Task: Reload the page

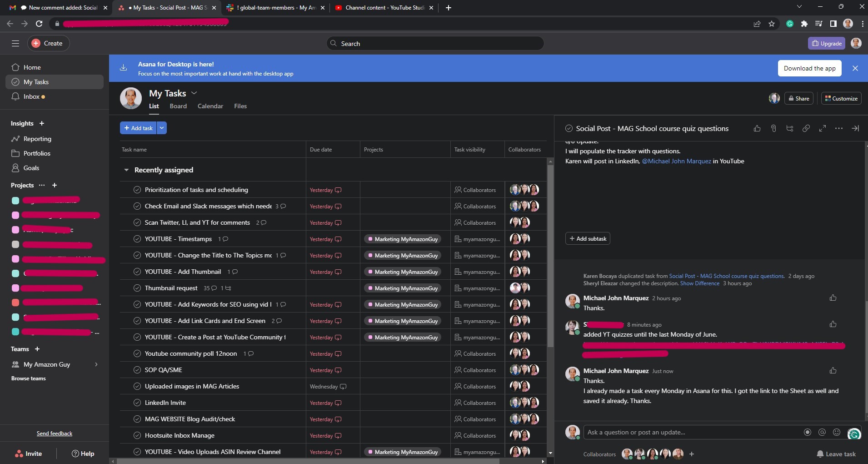Action: coord(39,24)
